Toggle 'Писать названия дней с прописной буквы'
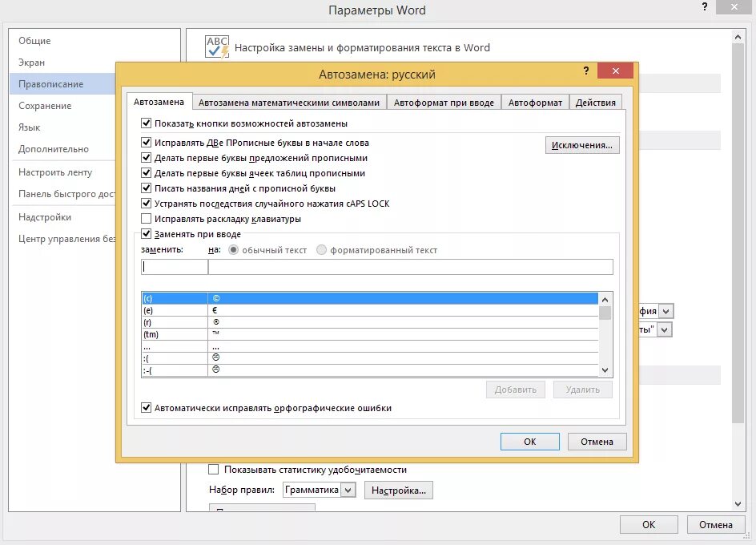The width and height of the screenshot is (756, 545). [x=146, y=188]
